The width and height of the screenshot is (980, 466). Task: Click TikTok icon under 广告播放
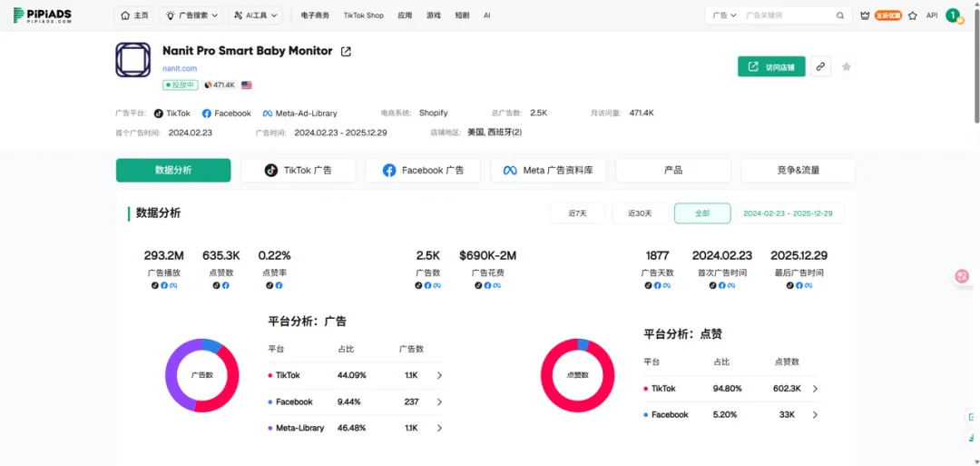tap(154, 285)
